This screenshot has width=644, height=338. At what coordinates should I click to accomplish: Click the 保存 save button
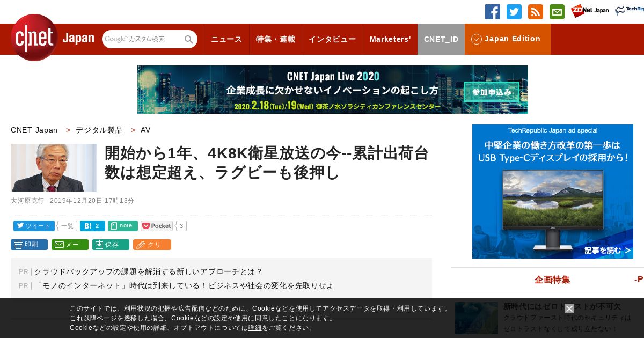[111, 245]
